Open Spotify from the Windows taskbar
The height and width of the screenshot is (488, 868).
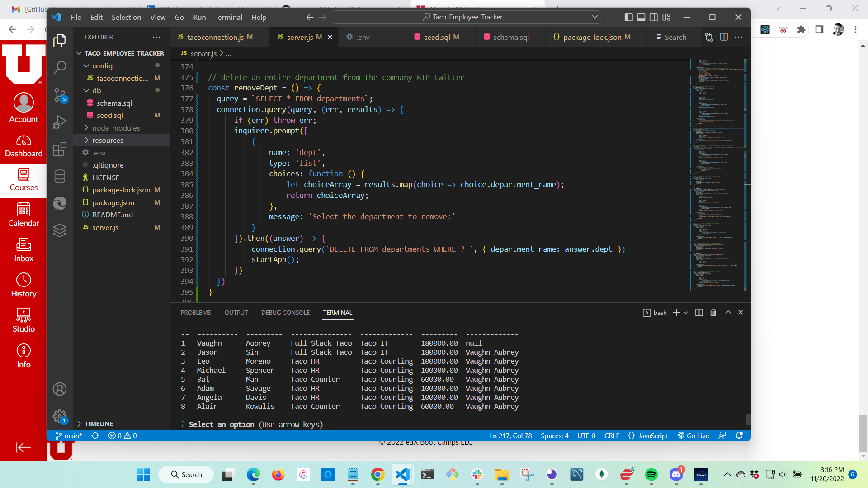[x=651, y=474]
